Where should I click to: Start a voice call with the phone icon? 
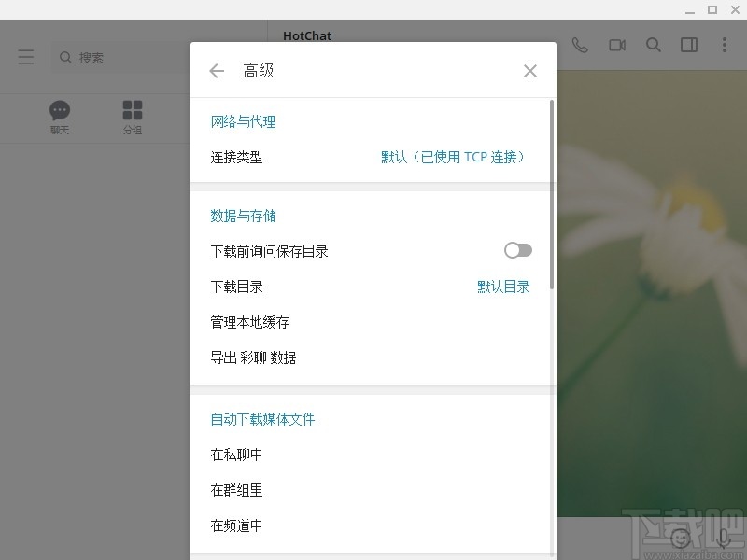[580, 44]
